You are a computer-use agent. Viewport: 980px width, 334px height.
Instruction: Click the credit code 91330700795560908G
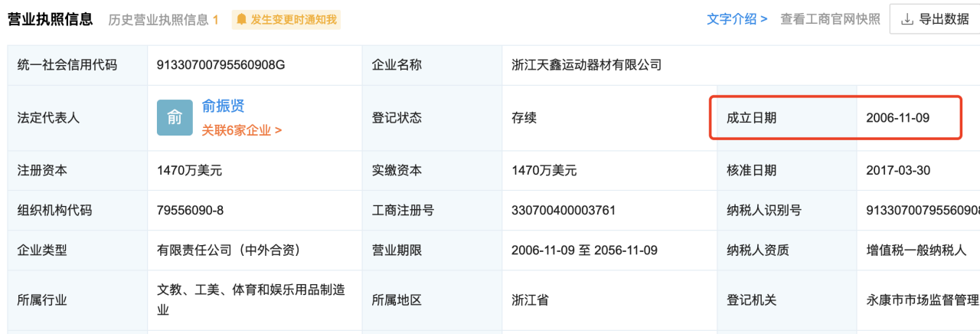[220, 65]
